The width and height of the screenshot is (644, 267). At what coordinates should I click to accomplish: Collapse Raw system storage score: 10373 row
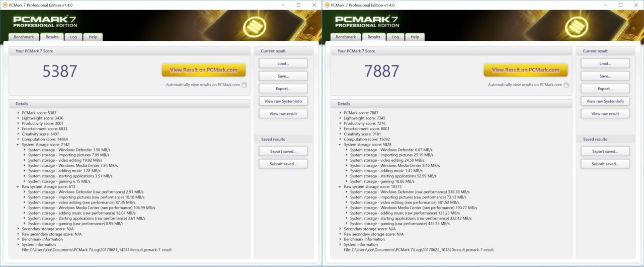pyautogui.click(x=340, y=186)
